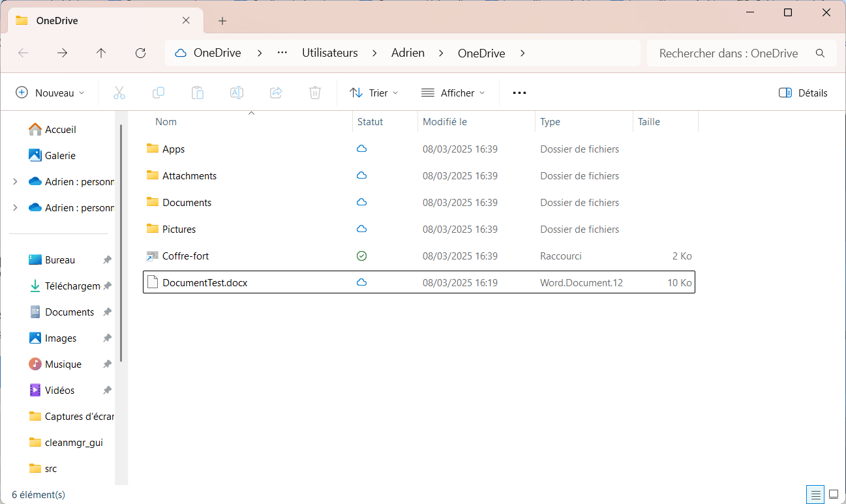Add a new tab with plus
The width and height of the screenshot is (846, 504).
pyautogui.click(x=222, y=21)
